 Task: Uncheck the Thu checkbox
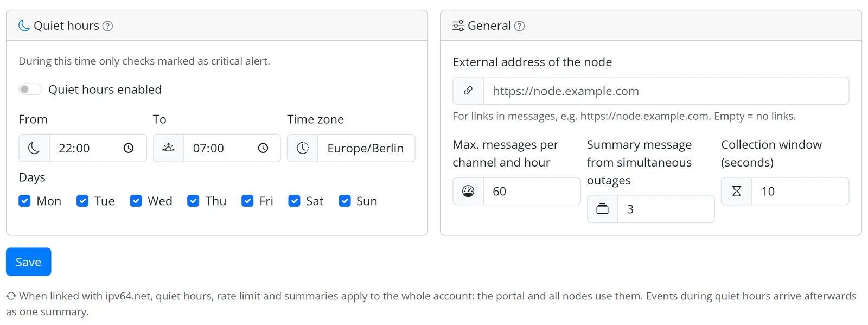[x=193, y=201]
